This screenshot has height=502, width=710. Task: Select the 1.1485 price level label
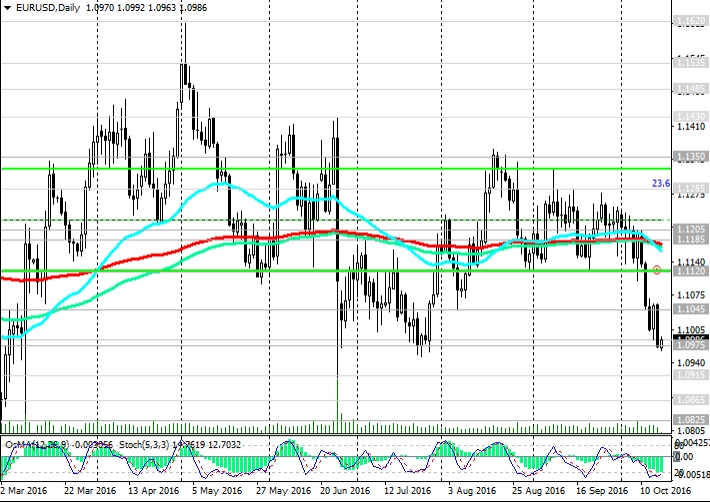[x=690, y=89]
